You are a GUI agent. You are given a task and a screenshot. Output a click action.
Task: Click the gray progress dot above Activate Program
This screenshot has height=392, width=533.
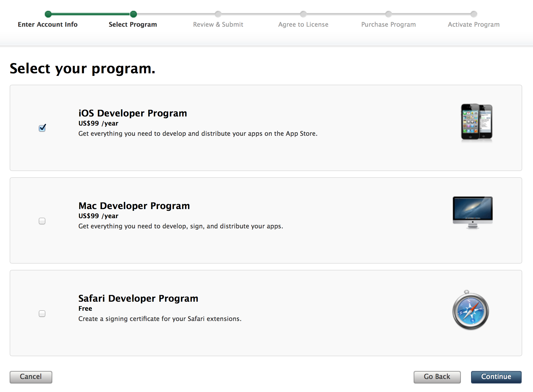coord(474,14)
